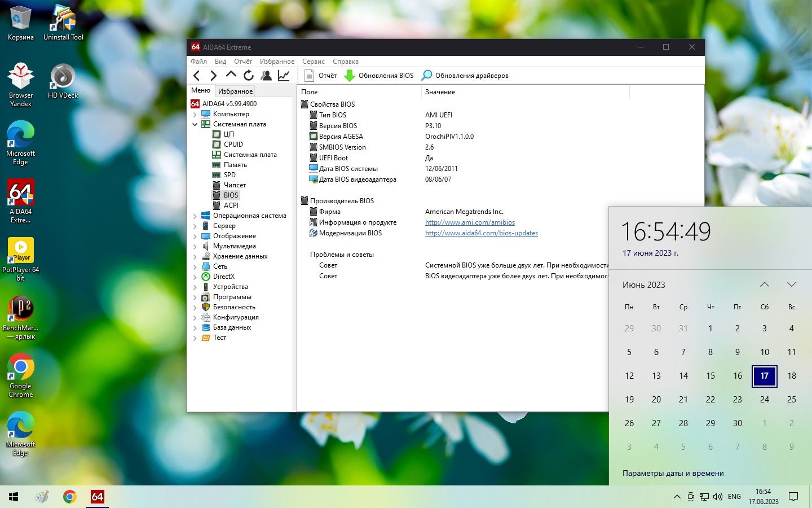Screen dimensions: 812x508
Task: Open the Вид menu
Action: pyautogui.click(x=220, y=62)
